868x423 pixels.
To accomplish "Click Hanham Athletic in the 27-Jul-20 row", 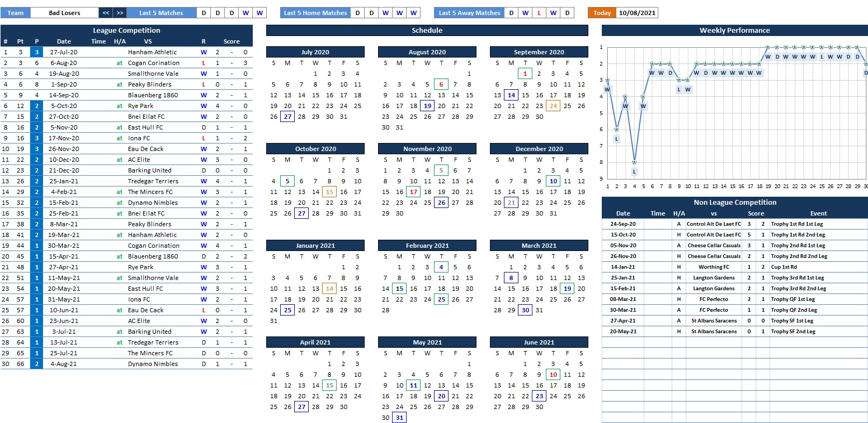I will point(152,52).
